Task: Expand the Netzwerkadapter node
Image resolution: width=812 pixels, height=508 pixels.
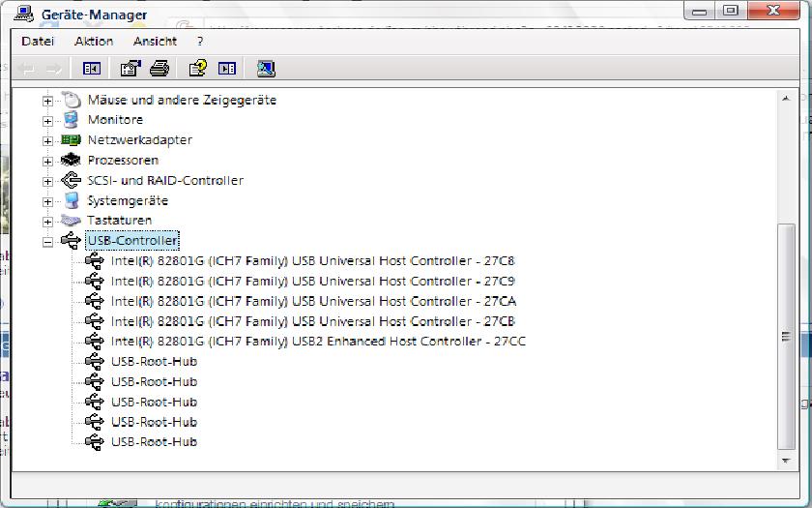Action: point(47,141)
